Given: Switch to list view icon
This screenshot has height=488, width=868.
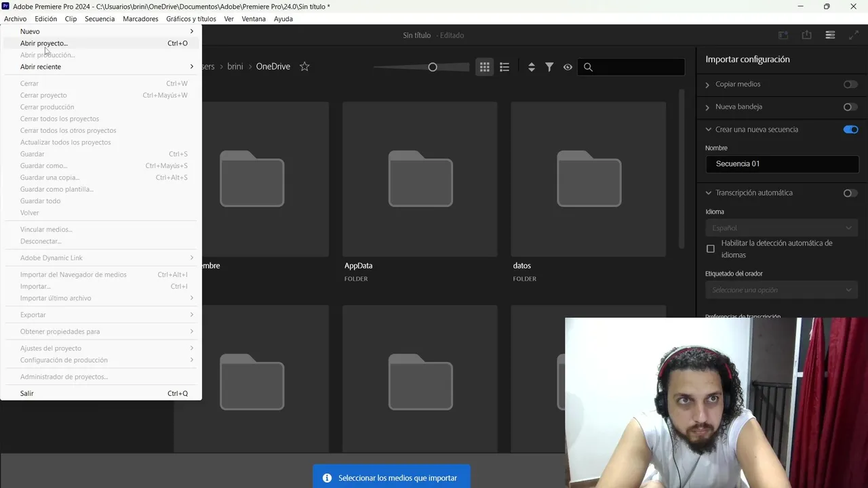Looking at the screenshot, I should (x=505, y=66).
